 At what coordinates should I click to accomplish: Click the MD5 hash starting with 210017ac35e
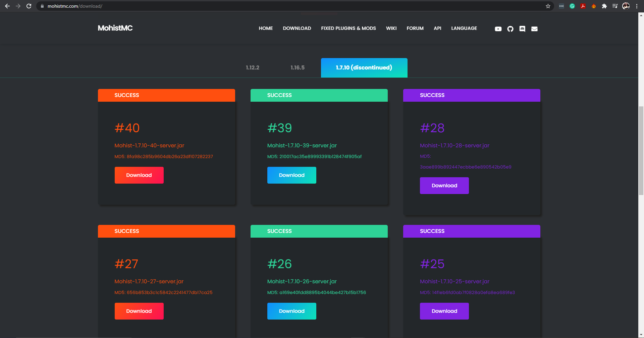320,156
